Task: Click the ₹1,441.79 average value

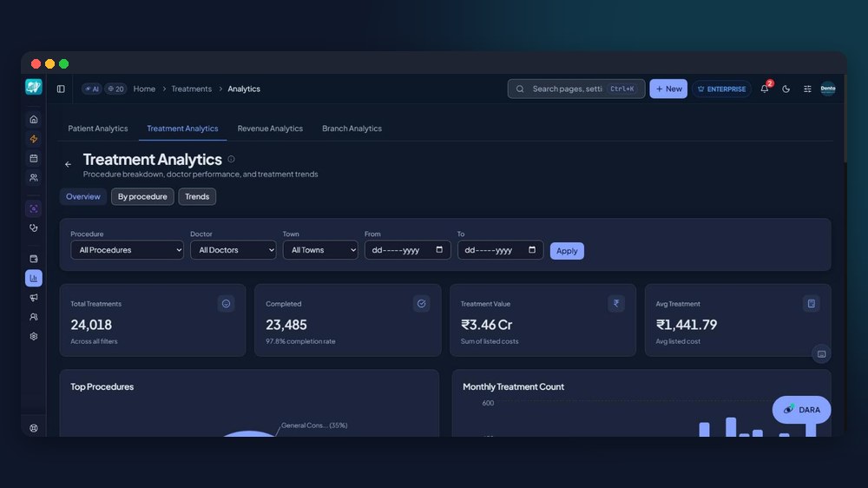Action: pos(687,325)
